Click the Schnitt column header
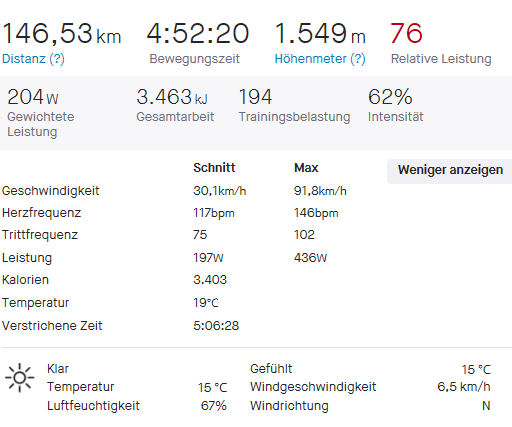Viewport: 512px width, 427px height. 214,168
